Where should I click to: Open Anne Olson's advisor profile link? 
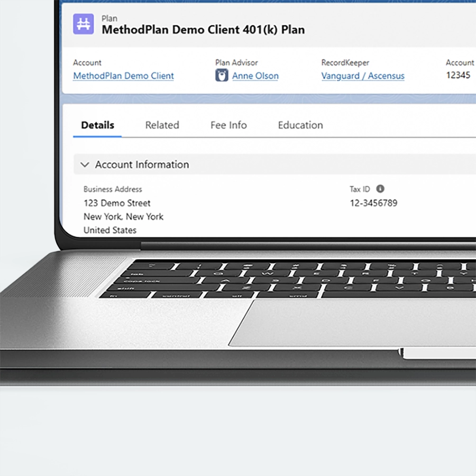(255, 76)
